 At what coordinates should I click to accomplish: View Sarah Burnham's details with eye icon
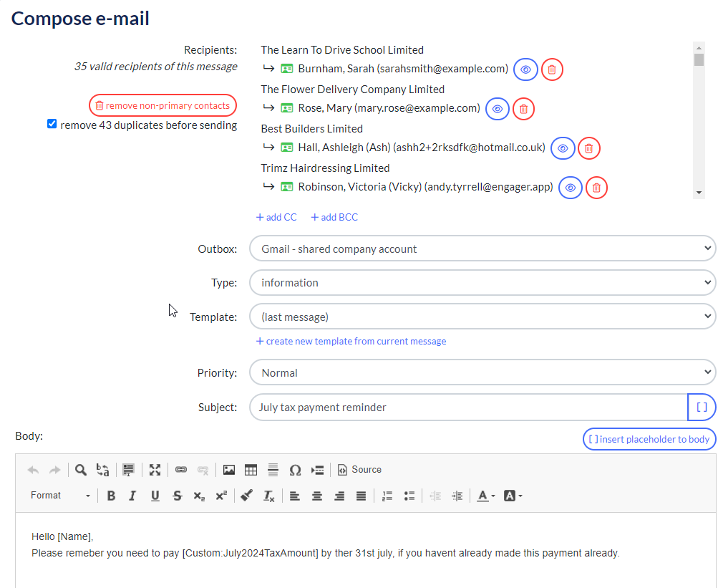[x=525, y=69]
